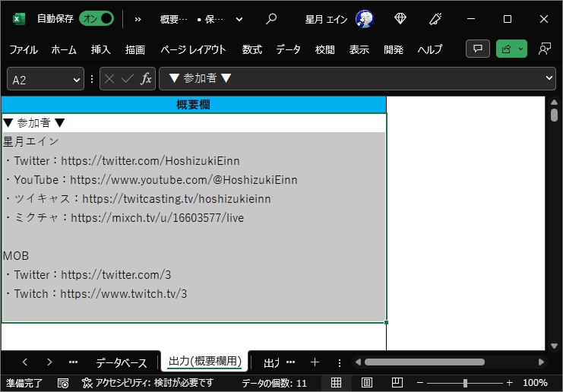Select the 概要欄 header cell
Viewport: 563px width, 392px height.
193,105
